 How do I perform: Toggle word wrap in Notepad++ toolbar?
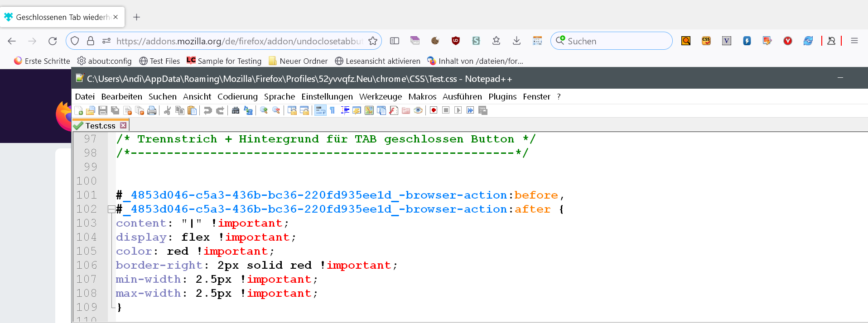[x=320, y=110]
